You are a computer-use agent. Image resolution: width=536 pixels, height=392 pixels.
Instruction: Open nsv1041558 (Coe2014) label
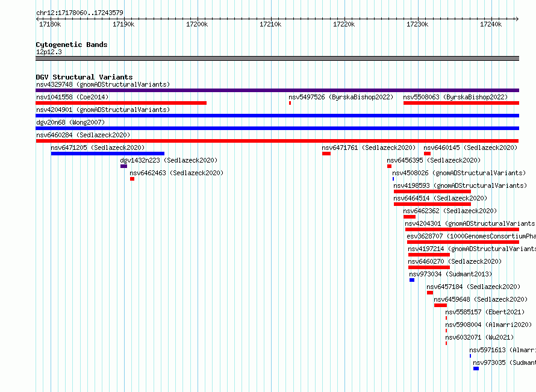72,97
